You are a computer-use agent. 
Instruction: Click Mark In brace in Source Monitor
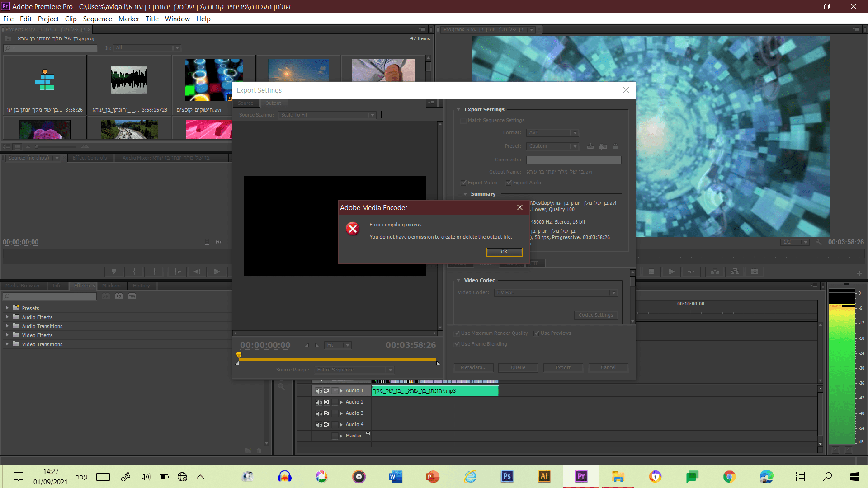(134, 272)
